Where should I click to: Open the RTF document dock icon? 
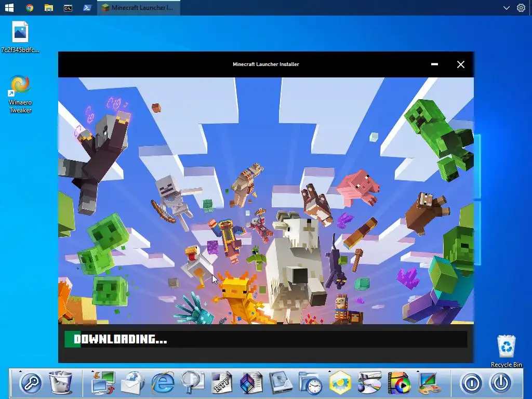pos(221,383)
